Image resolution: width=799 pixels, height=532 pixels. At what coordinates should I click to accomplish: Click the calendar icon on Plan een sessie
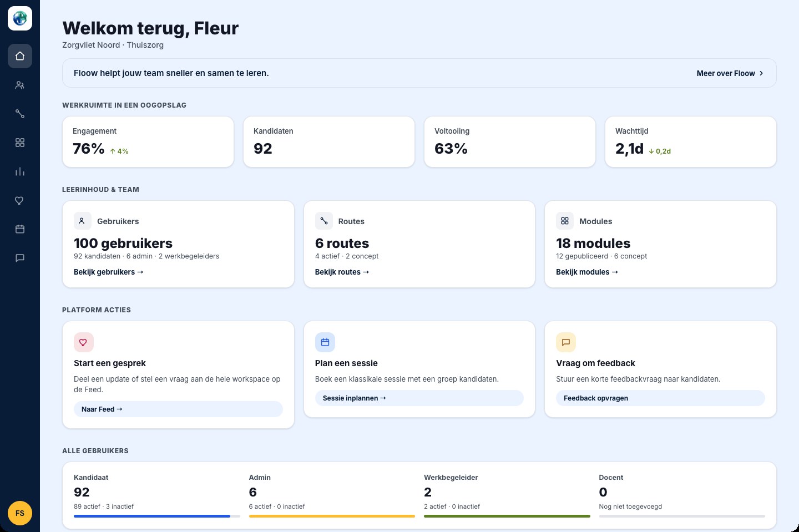[x=325, y=342]
